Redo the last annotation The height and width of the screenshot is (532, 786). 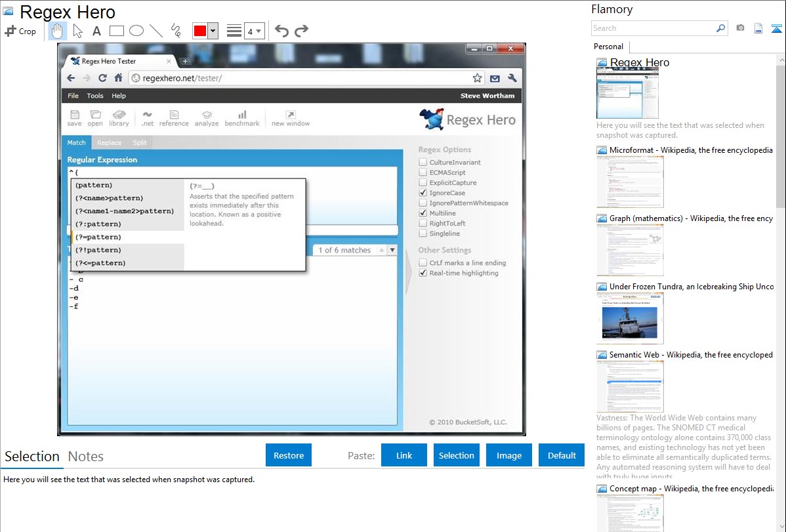[x=301, y=31]
